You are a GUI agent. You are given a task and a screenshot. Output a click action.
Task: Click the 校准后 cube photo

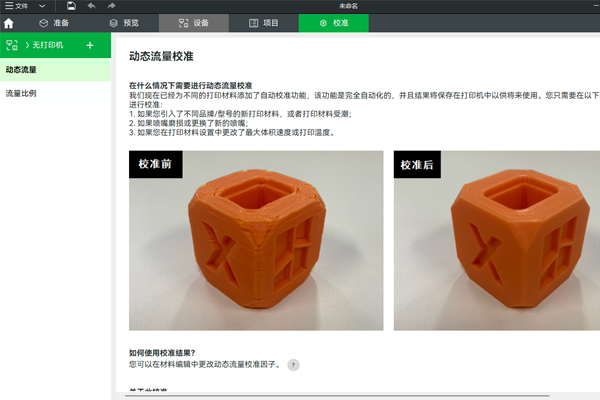click(x=496, y=240)
